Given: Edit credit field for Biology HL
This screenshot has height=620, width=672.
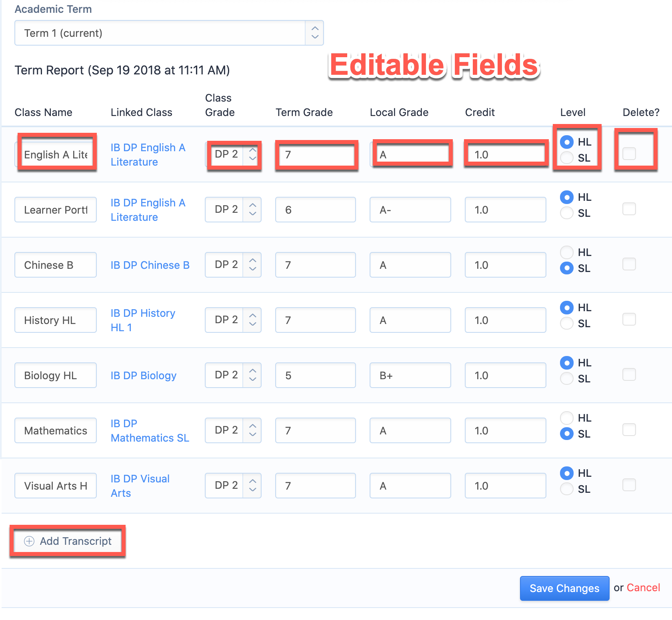Looking at the screenshot, I should coord(506,375).
